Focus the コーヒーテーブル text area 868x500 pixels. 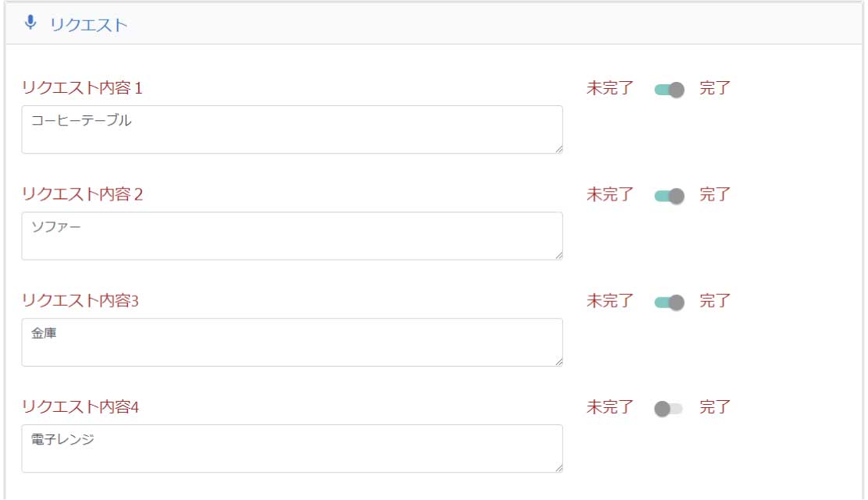point(291,129)
